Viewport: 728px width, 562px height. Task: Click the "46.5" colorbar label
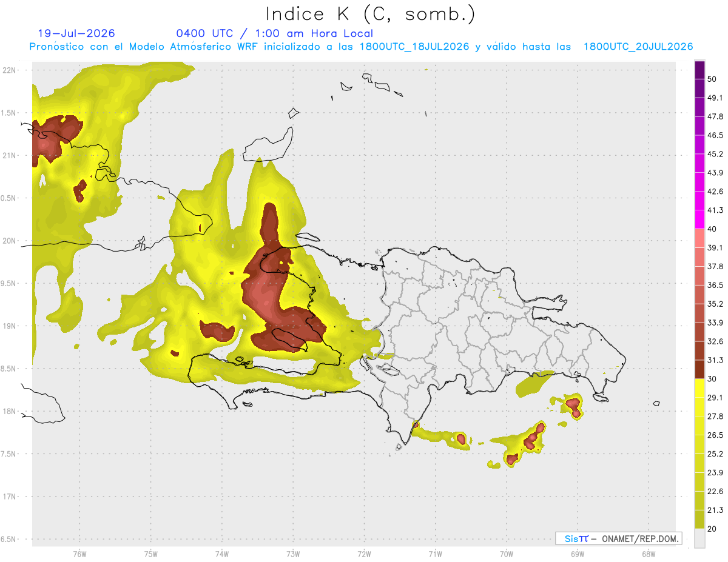point(716,135)
